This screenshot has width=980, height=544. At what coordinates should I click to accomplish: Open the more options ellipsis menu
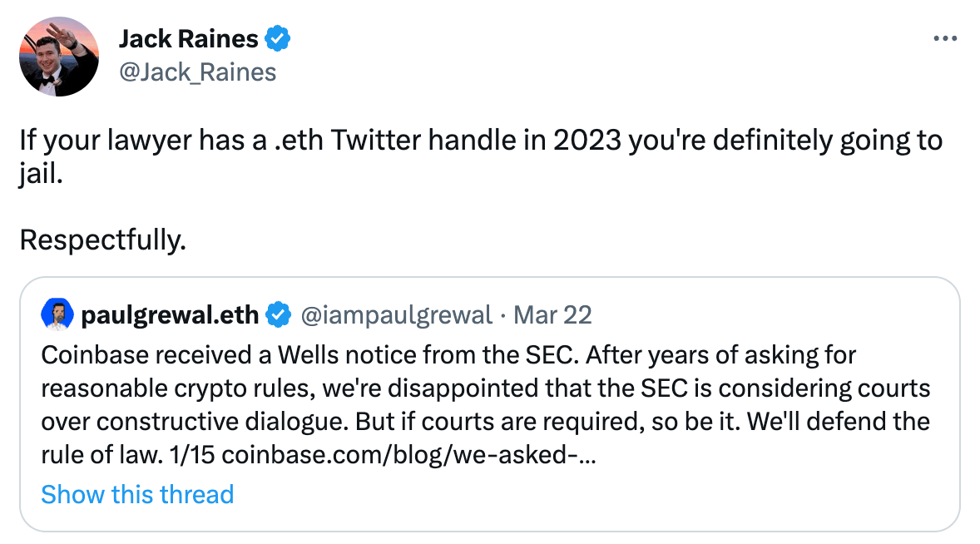(x=944, y=39)
